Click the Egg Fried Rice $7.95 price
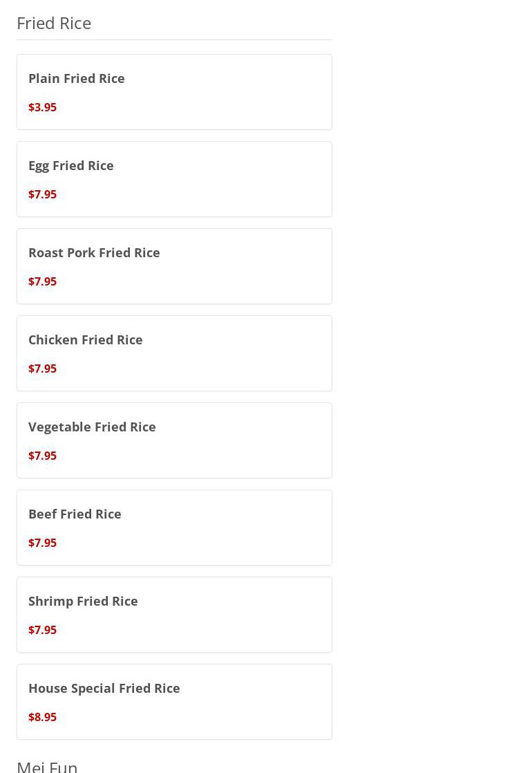The image size is (532, 773). 42,194
